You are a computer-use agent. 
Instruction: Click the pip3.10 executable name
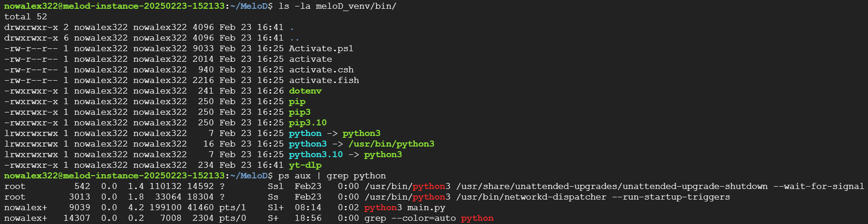click(x=307, y=123)
